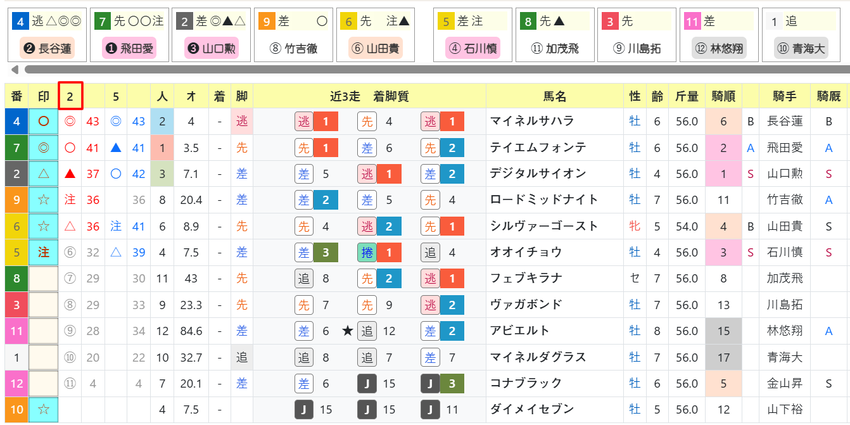Toggle the 印 mark cell for horse 2
Screen dimensions: 850x425
click(44, 173)
